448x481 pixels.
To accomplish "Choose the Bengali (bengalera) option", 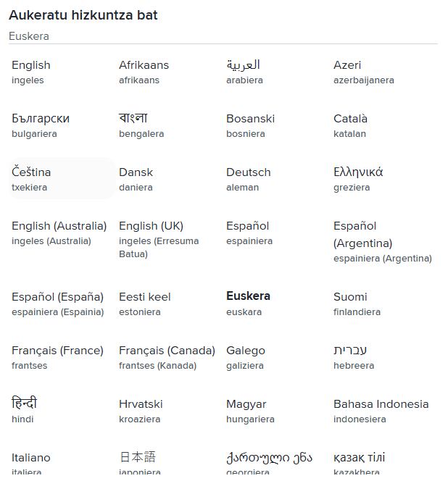I will (141, 125).
